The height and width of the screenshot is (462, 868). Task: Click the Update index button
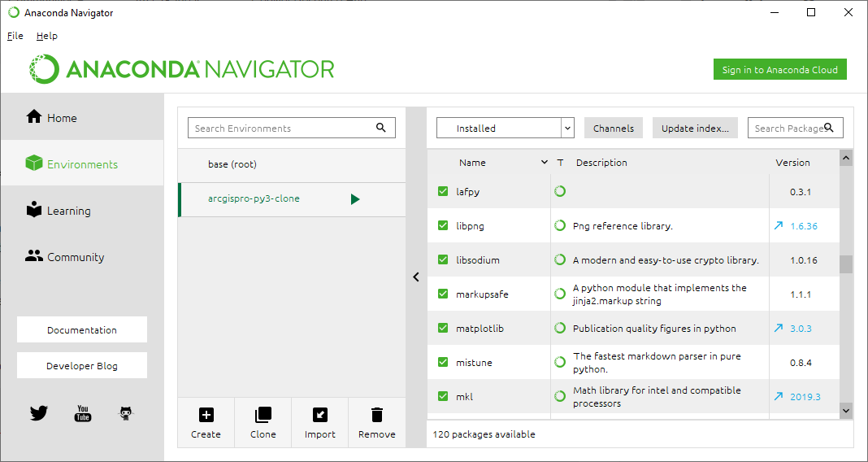click(695, 128)
